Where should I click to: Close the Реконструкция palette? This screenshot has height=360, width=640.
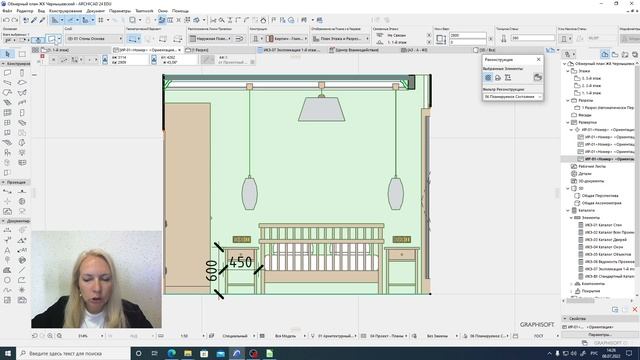click(538, 60)
